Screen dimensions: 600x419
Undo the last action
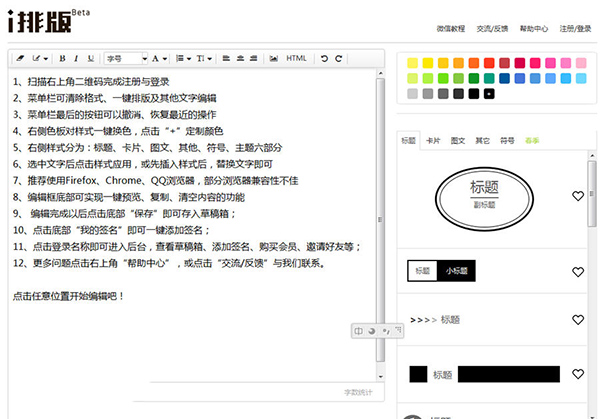(x=324, y=59)
